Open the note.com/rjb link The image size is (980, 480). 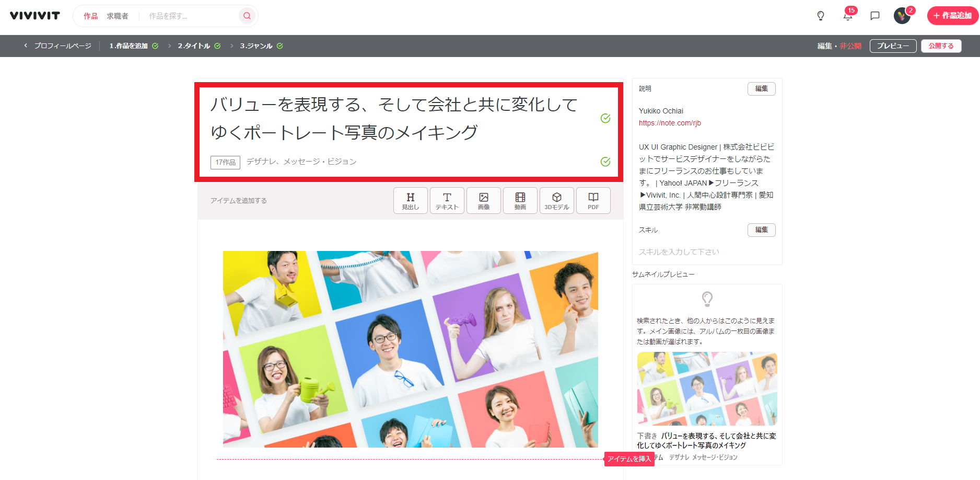point(670,123)
